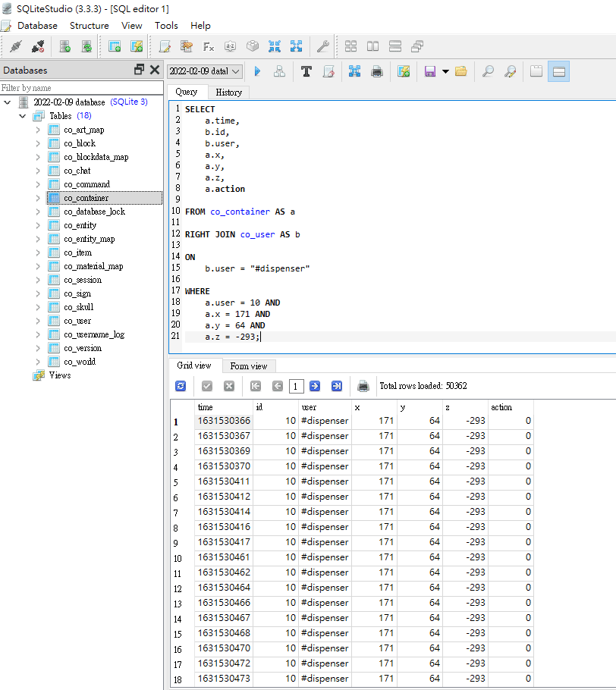This screenshot has width=616, height=690.
Task: Click the Save SQL to file icon
Action: 429,71
